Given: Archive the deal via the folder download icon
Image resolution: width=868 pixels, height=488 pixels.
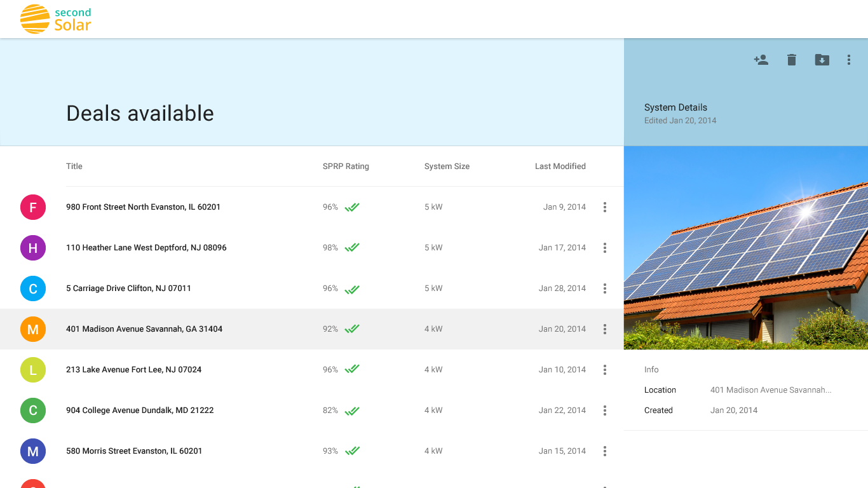Looking at the screenshot, I should (822, 59).
